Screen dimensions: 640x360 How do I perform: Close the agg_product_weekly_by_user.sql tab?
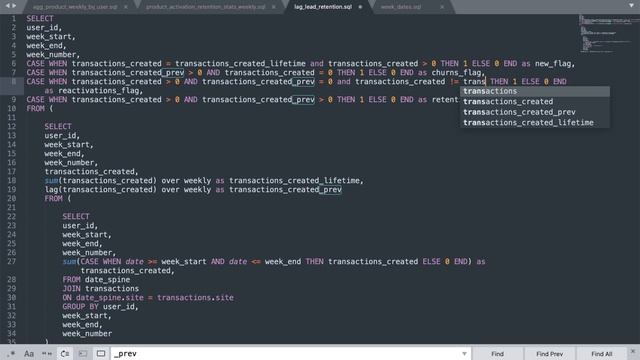125,7
